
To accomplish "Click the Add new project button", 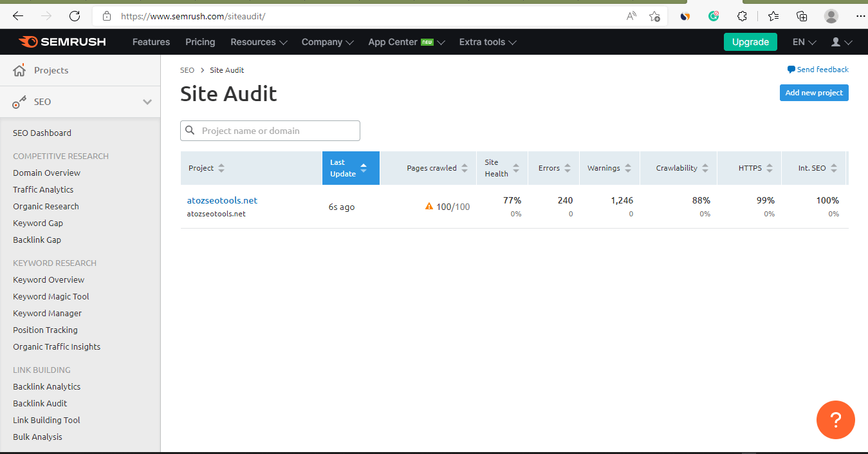I will point(814,93).
